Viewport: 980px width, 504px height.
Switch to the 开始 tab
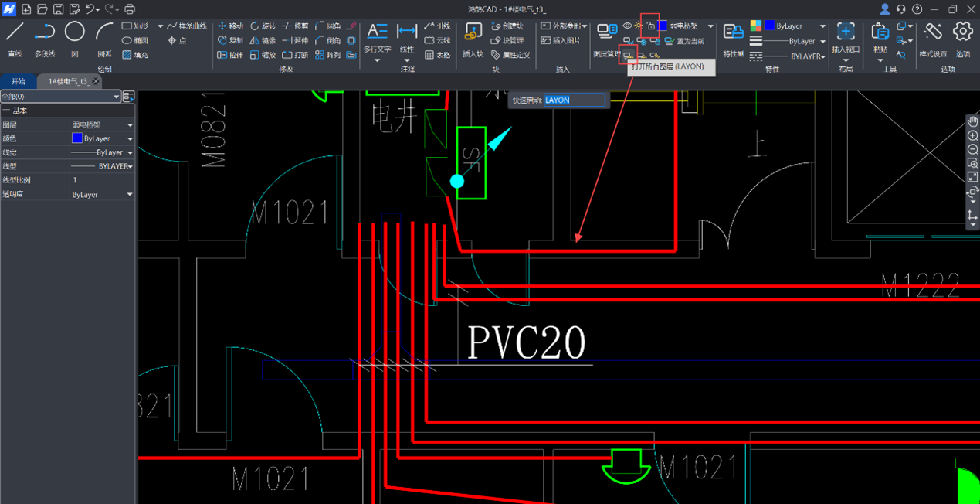pos(19,81)
